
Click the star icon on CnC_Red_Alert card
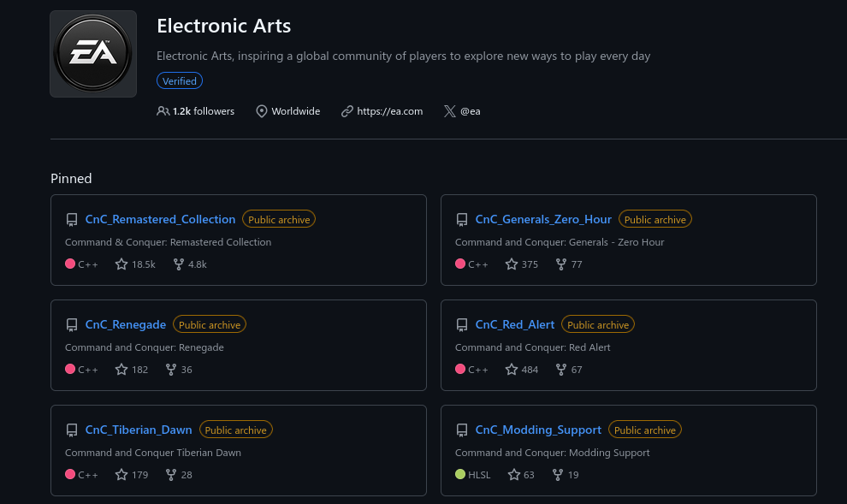(511, 370)
